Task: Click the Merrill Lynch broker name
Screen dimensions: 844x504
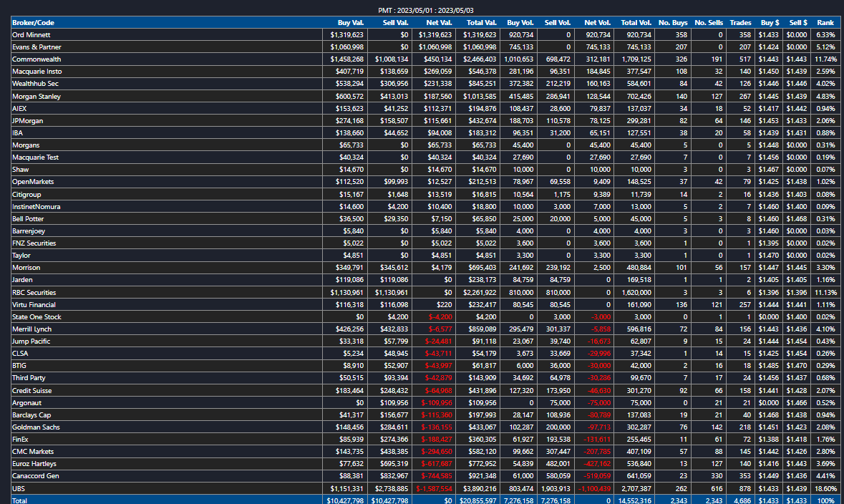Action: coord(32,329)
